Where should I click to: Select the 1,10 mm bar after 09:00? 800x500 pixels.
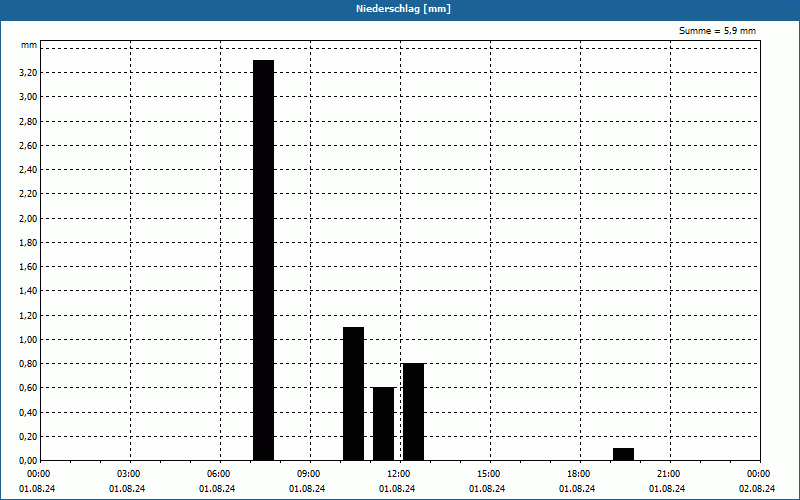(354, 394)
